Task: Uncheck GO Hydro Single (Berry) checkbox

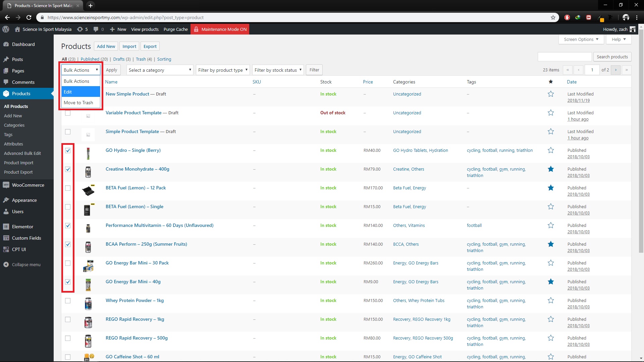Action: tap(68, 150)
